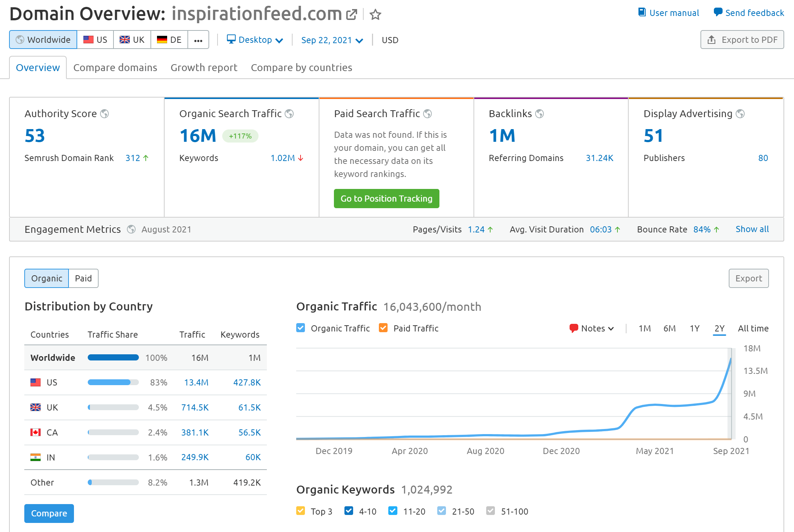
Task: Set chart range to 1Y
Action: (x=695, y=328)
